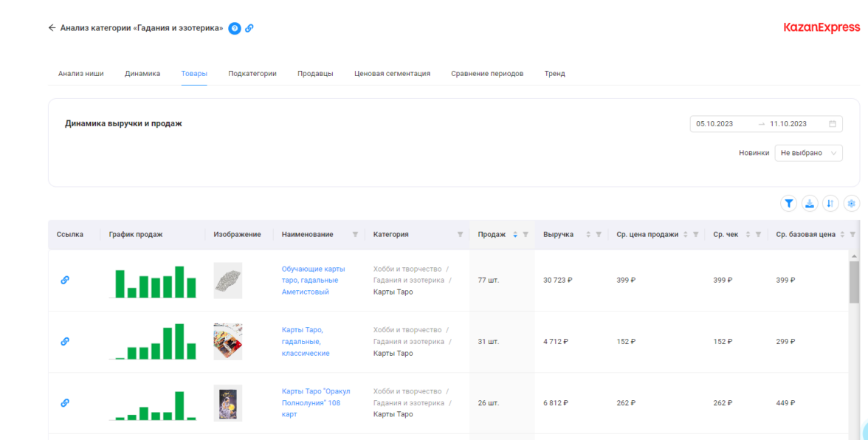This screenshot has height=440, width=868.
Task: Expand the Новинки dropdown
Action: (x=808, y=153)
